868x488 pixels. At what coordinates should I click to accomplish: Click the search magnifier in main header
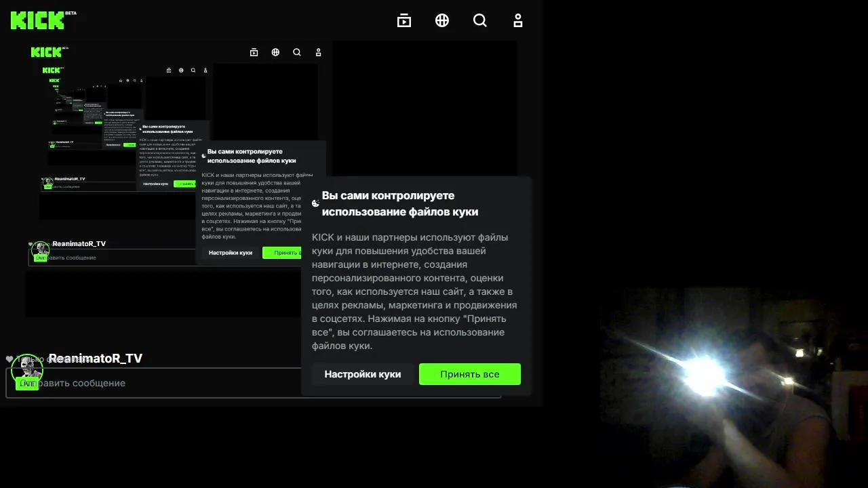click(480, 20)
